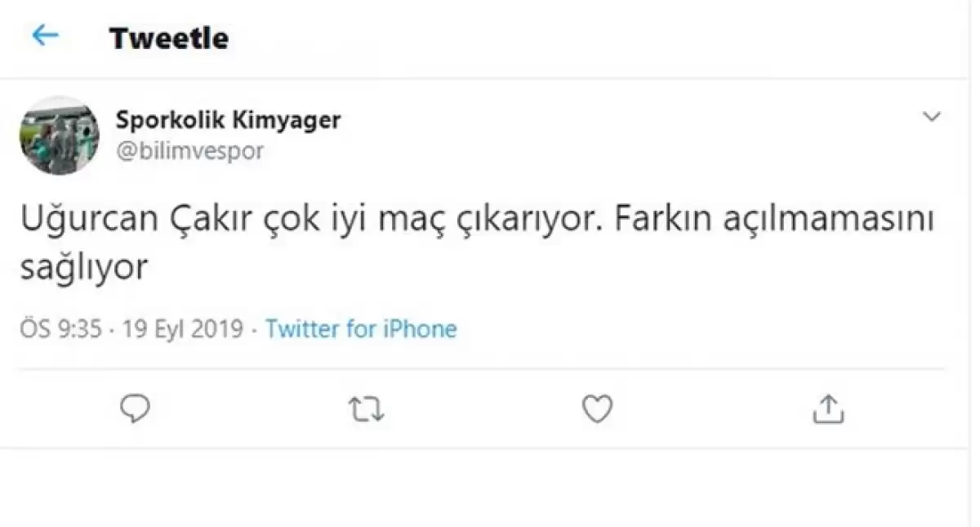Click the word sağlıyor in tweet
This screenshot has height=527, width=980.
pos(83,268)
